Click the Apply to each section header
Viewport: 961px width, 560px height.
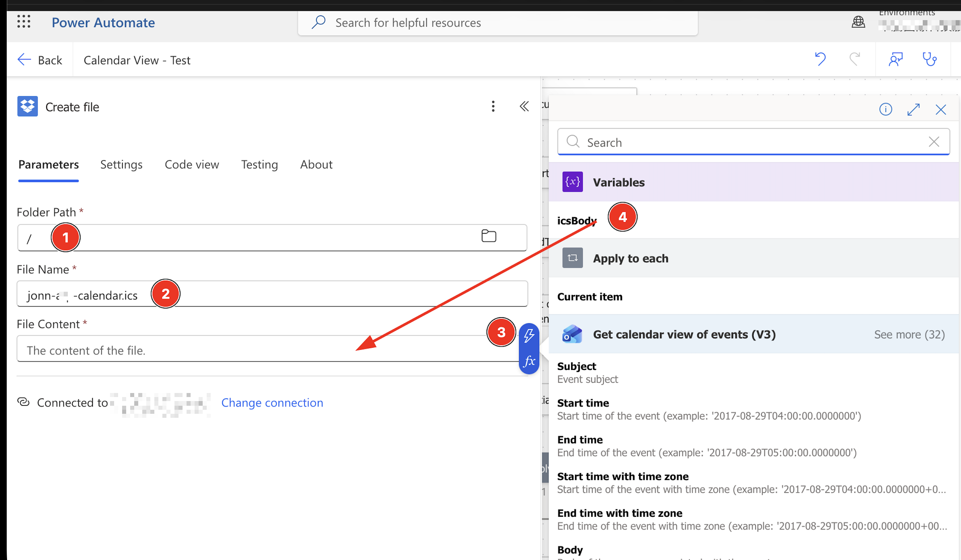(x=754, y=258)
